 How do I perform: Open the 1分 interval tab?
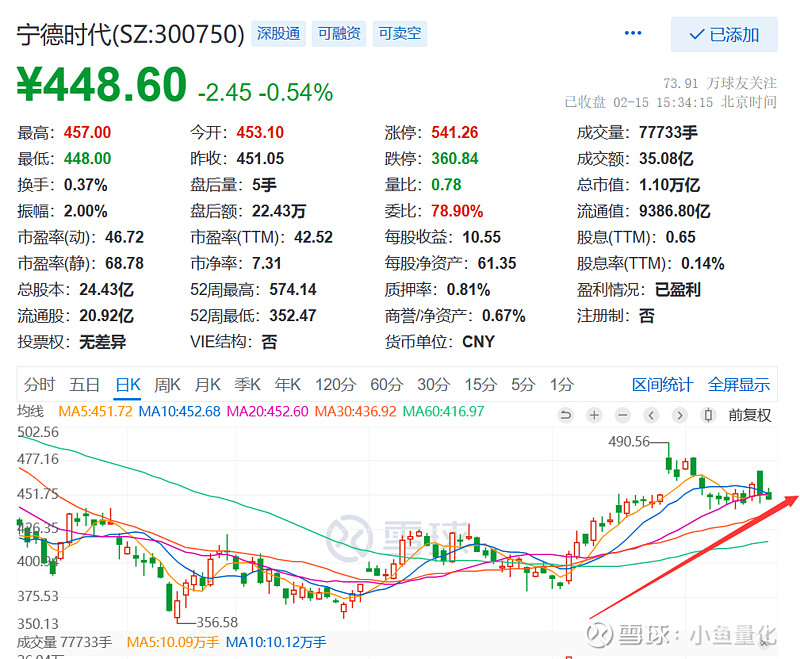pyautogui.click(x=562, y=385)
